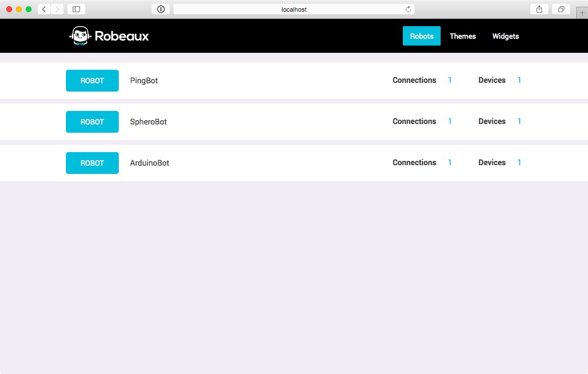Click Devices count for PingBot
Viewport: 588px width, 374px height.
click(x=519, y=80)
